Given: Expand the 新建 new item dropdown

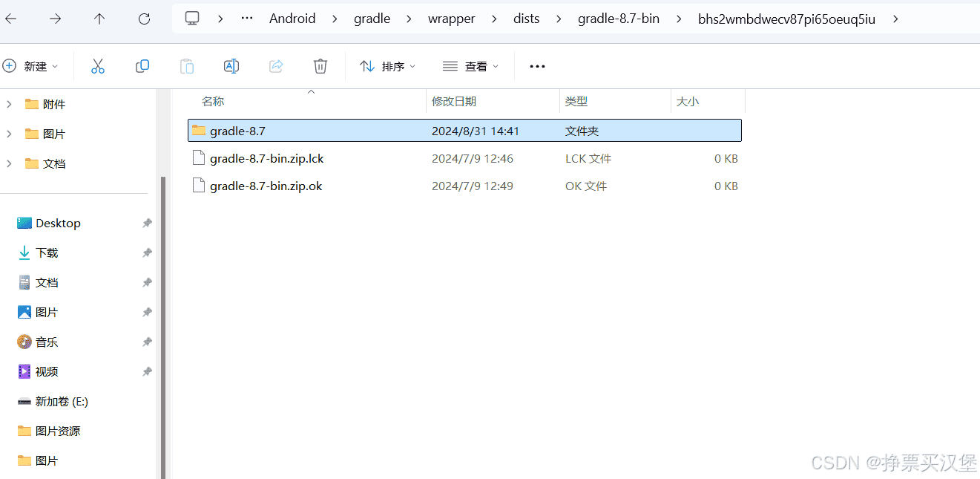Looking at the screenshot, I should (33, 65).
